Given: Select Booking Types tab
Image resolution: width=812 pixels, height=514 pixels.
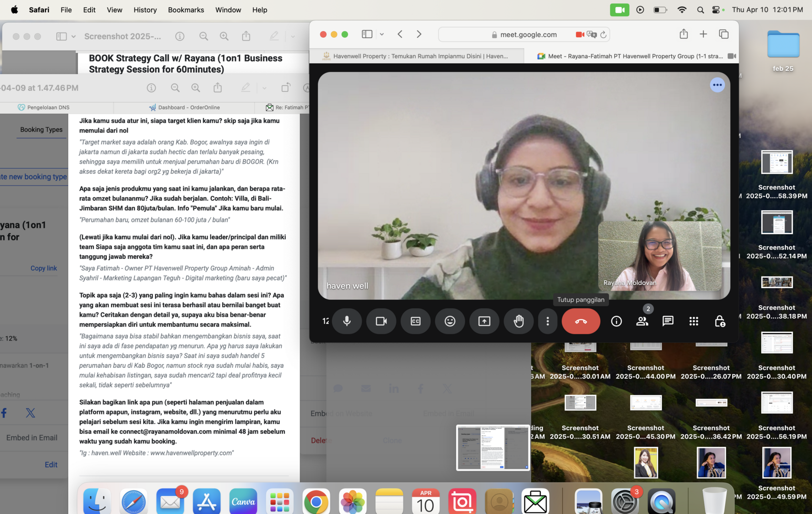Looking at the screenshot, I should pos(41,130).
